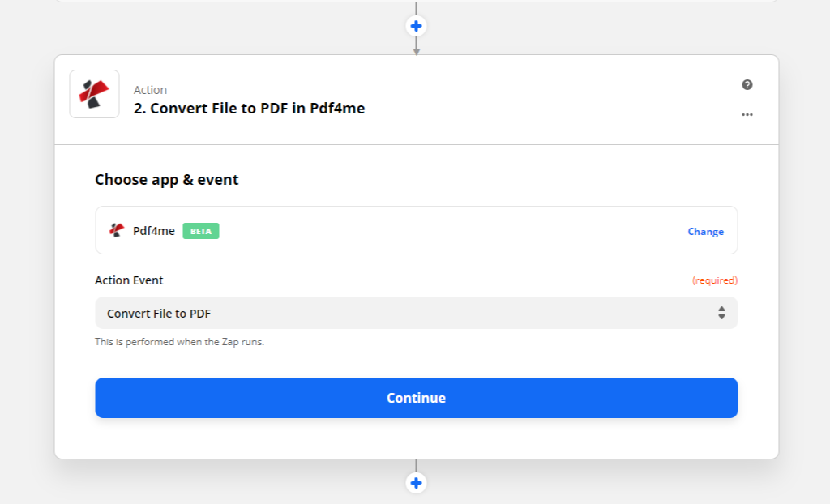The height and width of the screenshot is (504, 830).
Task: Click the Choose app & event heading
Action: [167, 180]
